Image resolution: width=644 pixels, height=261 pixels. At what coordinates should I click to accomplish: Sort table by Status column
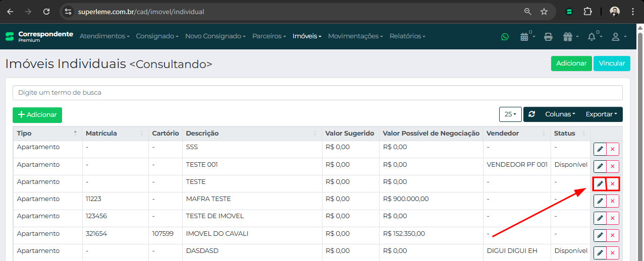click(570, 134)
